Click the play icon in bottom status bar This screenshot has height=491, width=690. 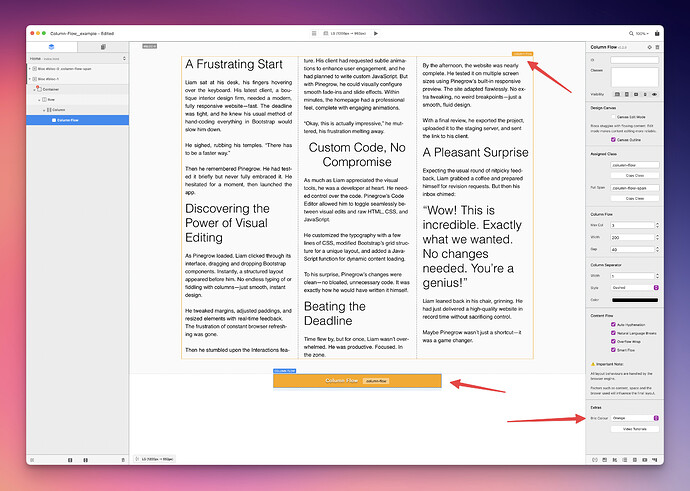[138, 458]
